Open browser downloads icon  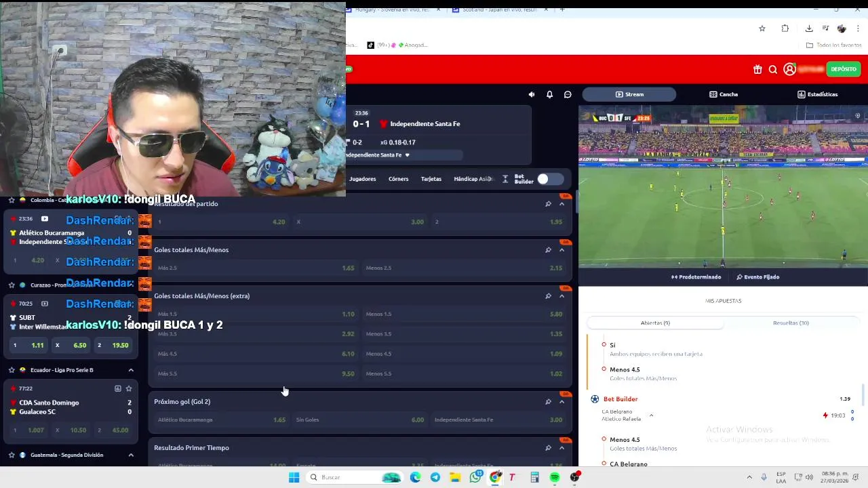click(809, 28)
